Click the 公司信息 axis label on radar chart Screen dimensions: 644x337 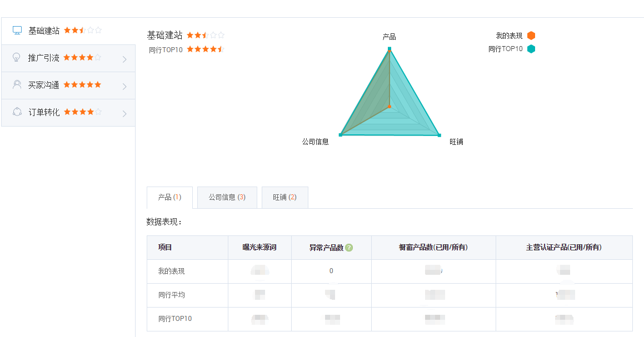pos(316,142)
